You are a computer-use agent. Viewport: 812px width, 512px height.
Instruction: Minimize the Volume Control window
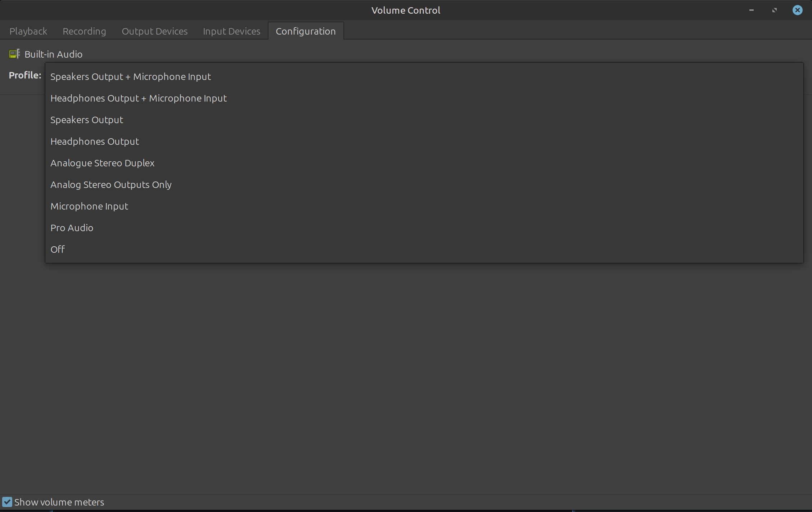pyautogui.click(x=751, y=10)
